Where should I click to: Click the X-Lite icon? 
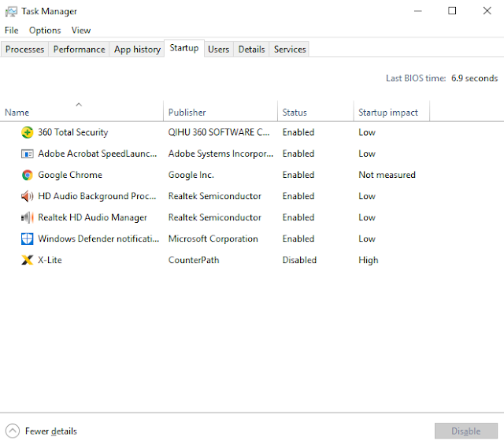(28, 260)
